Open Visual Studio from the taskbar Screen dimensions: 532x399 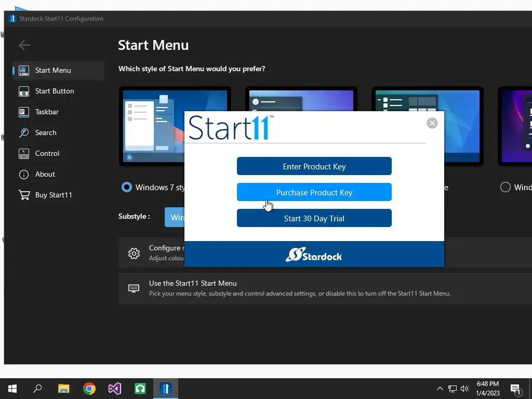pos(115,389)
